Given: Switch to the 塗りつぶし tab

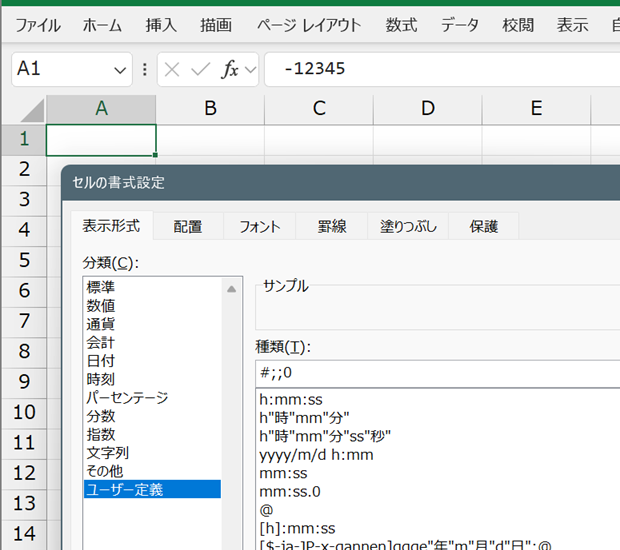Looking at the screenshot, I should [408, 226].
